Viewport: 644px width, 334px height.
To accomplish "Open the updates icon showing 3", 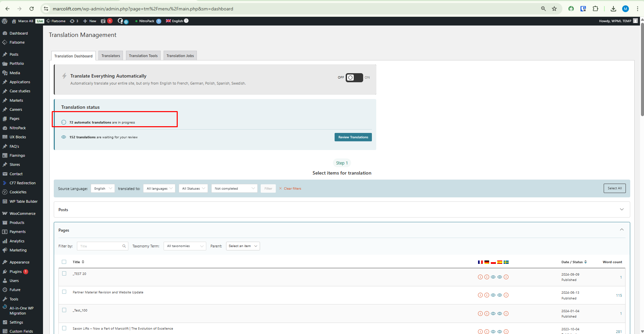I will (x=74, y=21).
